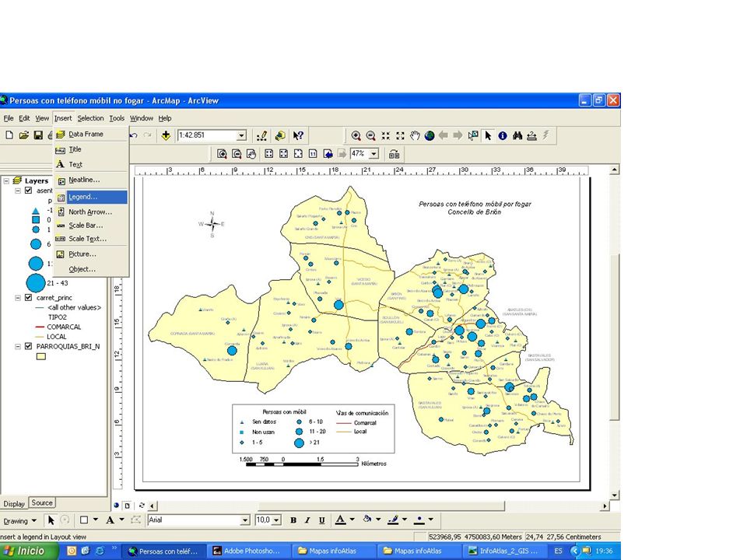The width and height of the screenshot is (747, 560).
Task: Toggle the asent layer visibility checkbox
Action: (x=28, y=191)
